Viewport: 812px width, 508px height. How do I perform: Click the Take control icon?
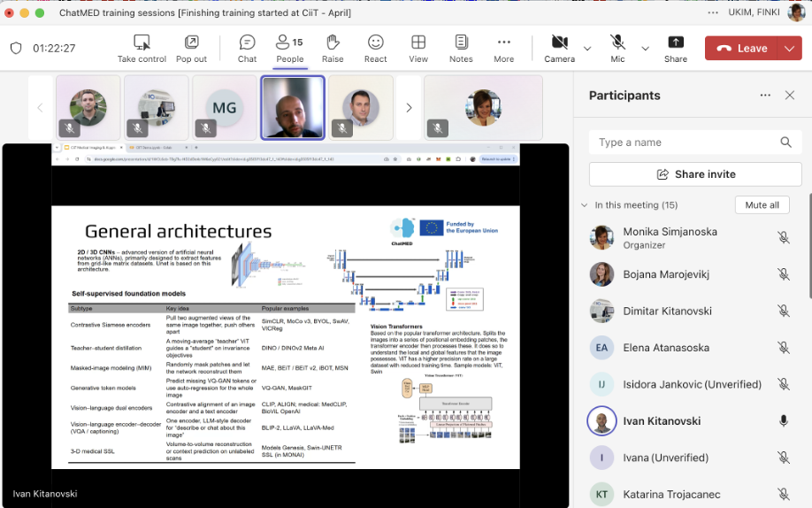click(x=142, y=42)
